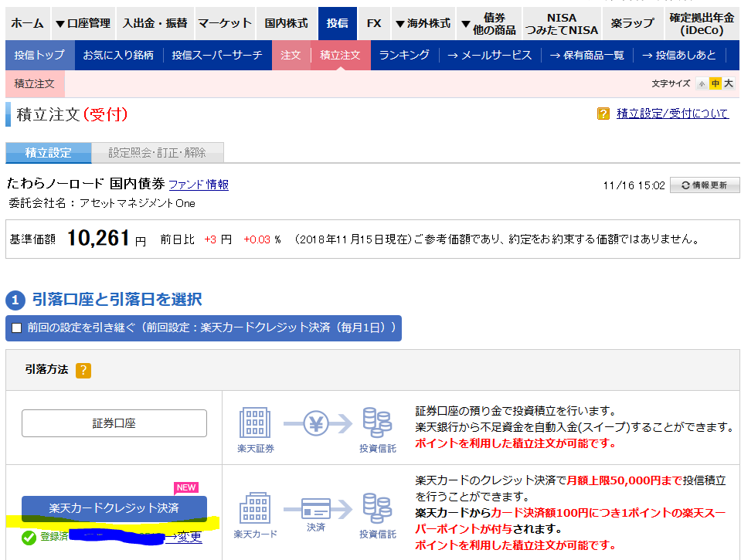Check 前回の設定を引き継ぐ checkbox

pyautogui.click(x=17, y=328)
